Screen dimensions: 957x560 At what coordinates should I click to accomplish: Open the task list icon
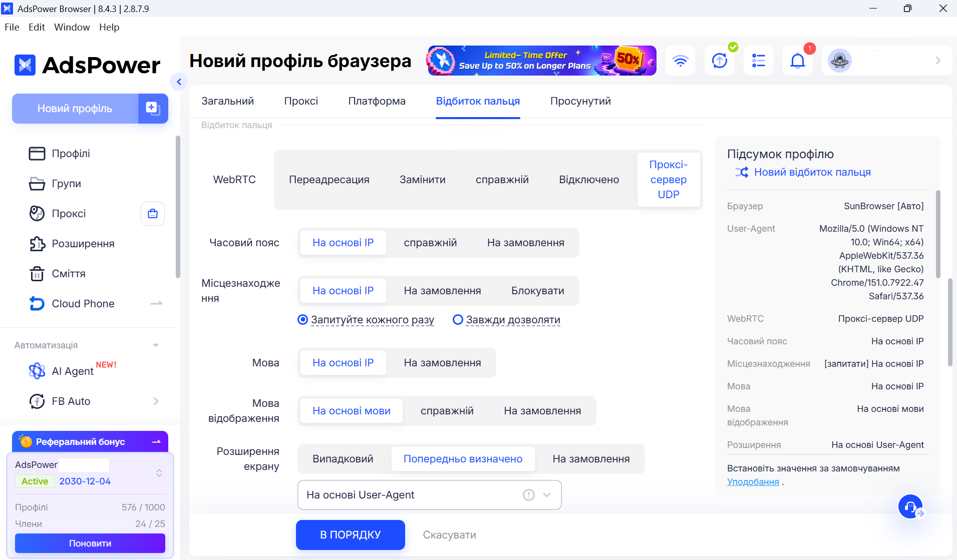(759, 61)
